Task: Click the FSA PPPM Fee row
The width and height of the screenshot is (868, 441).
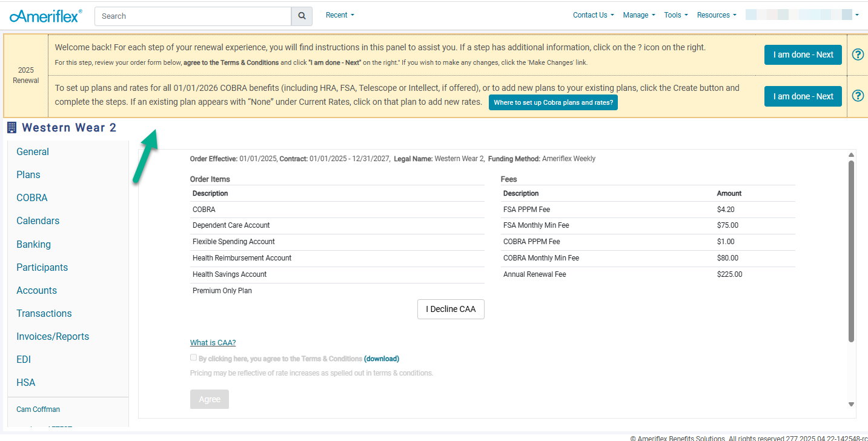Action: click(x=648, y=210)
